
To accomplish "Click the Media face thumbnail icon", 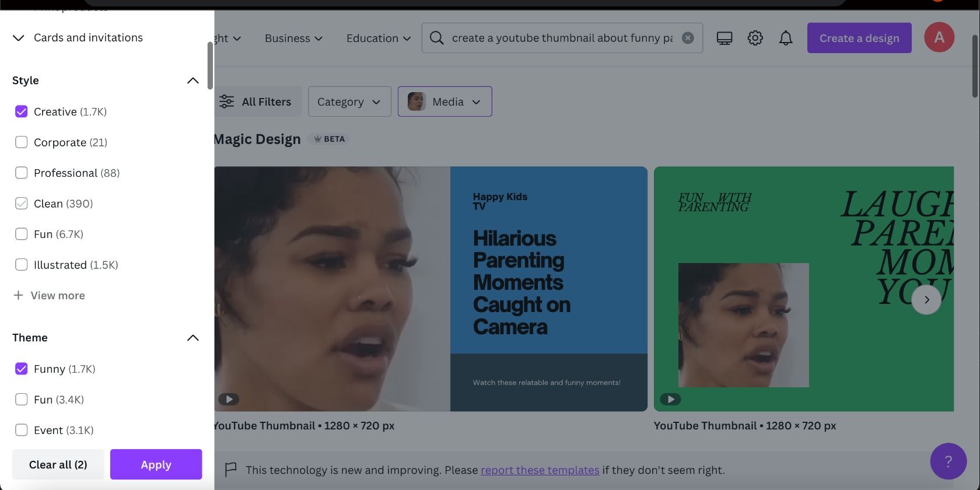I will pos(416,101).
